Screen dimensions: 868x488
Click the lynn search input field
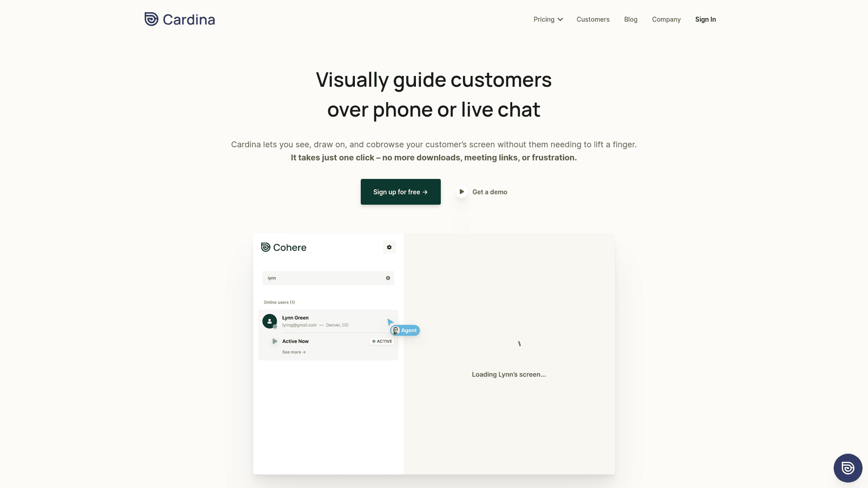pyautogui.click(x=328, y=278)
